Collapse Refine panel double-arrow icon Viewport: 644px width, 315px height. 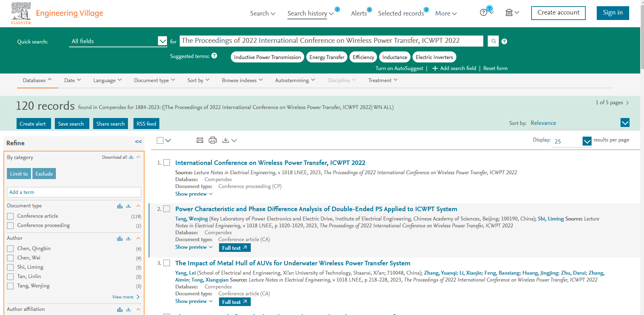click(138, 142)
